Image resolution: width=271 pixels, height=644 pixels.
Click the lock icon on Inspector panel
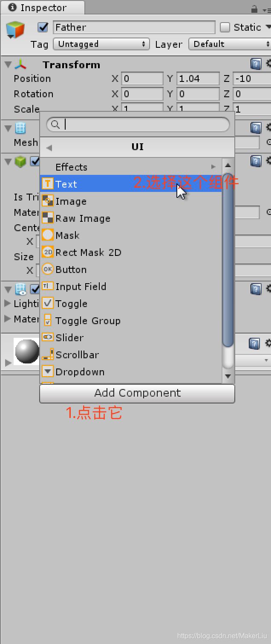[x=254, y=9]
